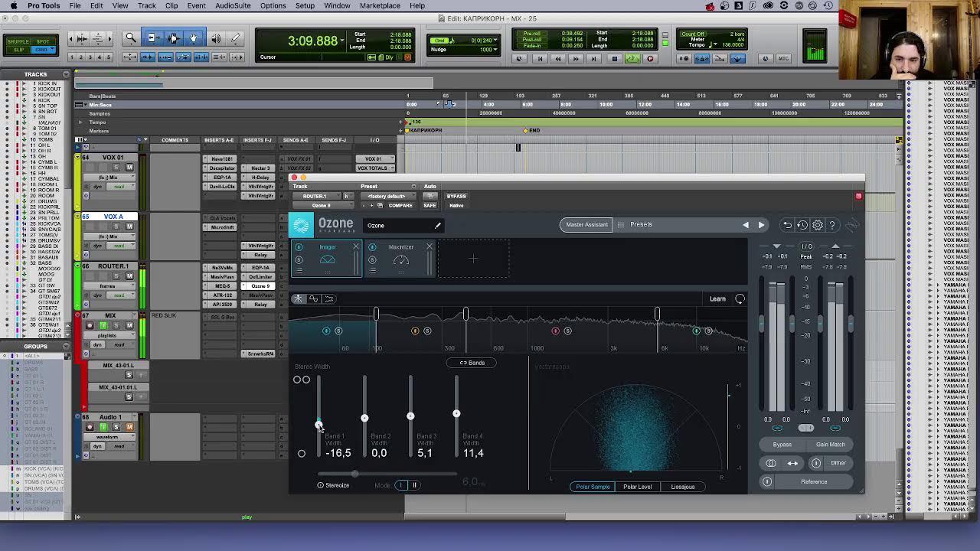Open the Nudge value dropdown
Screen dimensions: 980x551
[494, 49]
